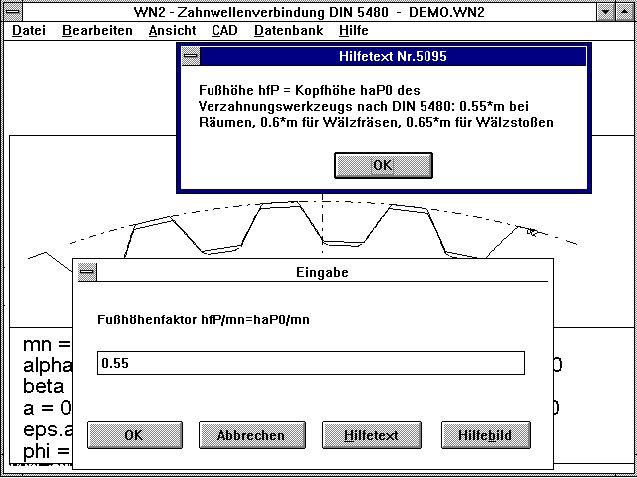The image size is (637, 478).
Task: Open the Hilfetext dialog control menu box
Action: tap(190, 57)
